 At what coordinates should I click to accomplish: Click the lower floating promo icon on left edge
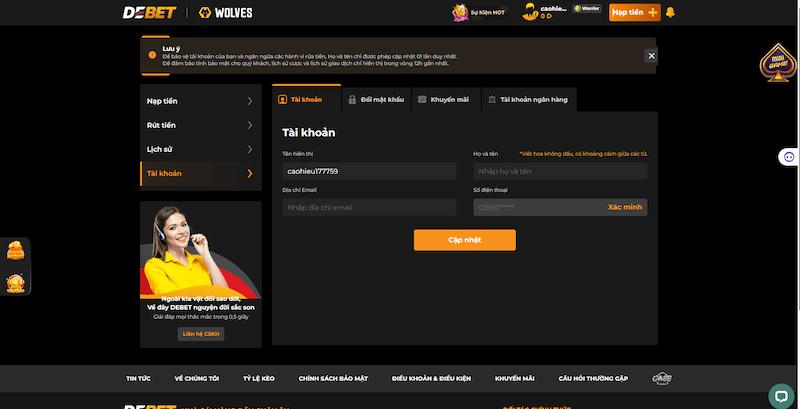(x=16, y=284)
